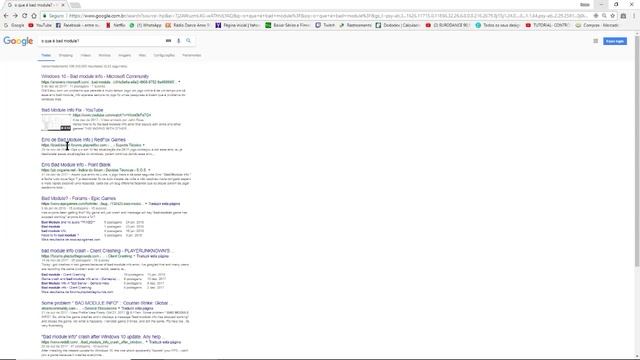640x360 pixels.
Task: Expand options arrow for Epic Games result
Action: 146,204
